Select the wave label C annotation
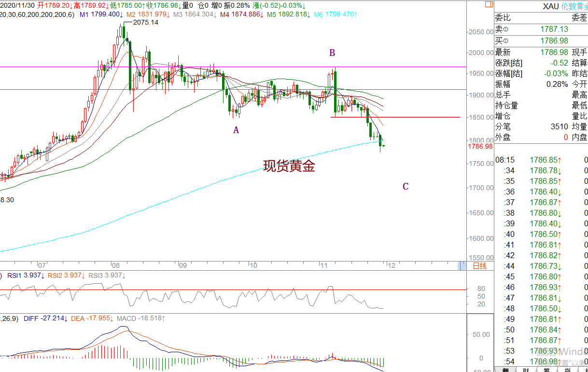The width and height of the screenshot is (588, 372). click(x=406, y=186)
